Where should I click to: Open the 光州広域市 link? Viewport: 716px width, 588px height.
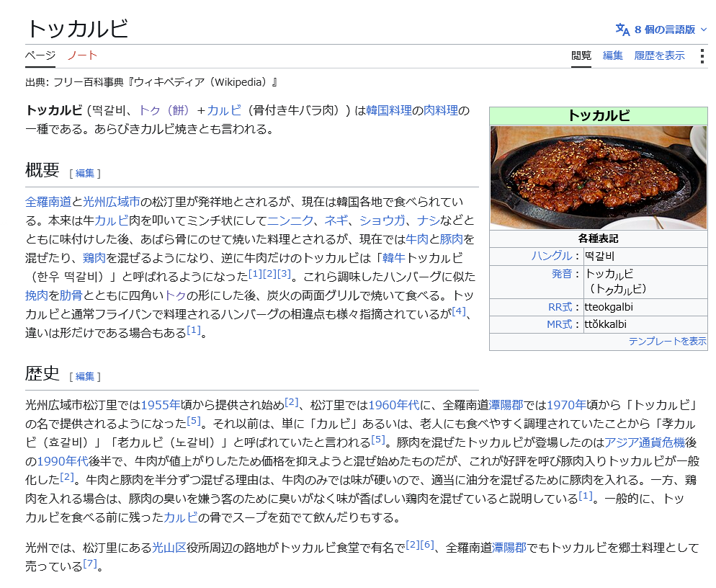112,202
